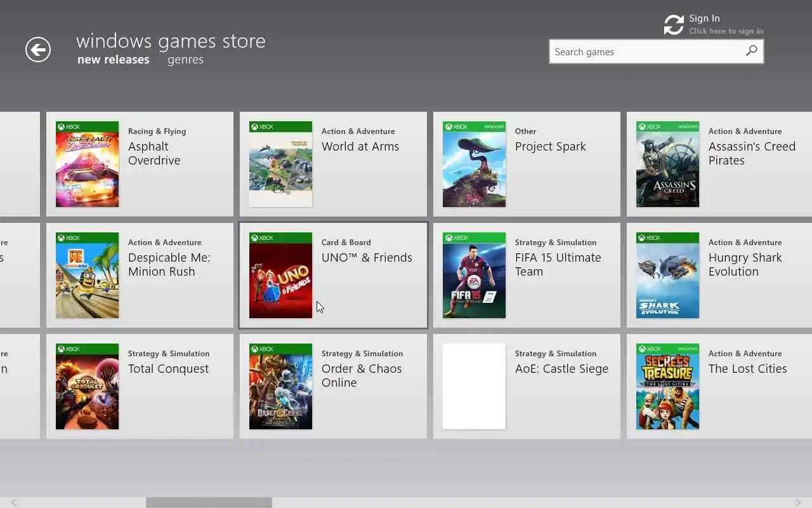Select the Assassin's Creed Pirates title
Image resolution: width=812 pixels, height=508 pixels.
pos(752,153)
